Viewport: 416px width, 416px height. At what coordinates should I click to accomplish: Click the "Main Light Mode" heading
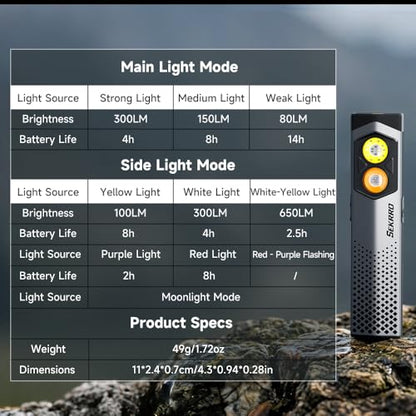179,67
